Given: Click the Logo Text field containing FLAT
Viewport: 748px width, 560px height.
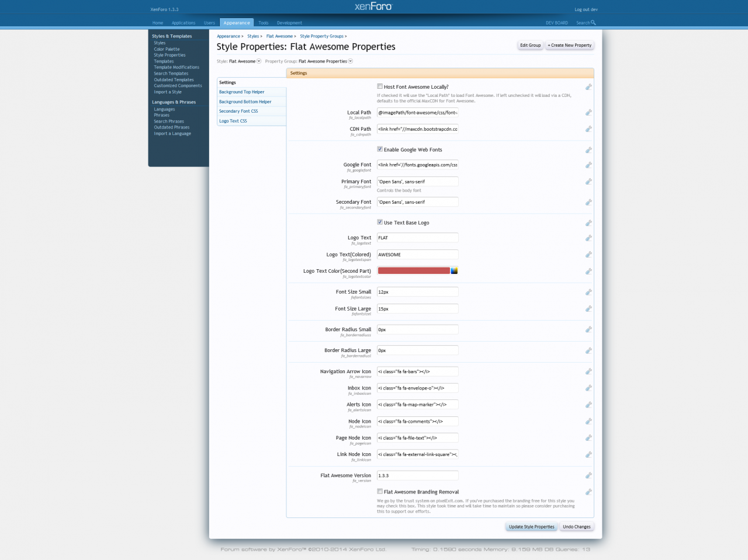Looking at the screenshot, I should (x=418, y=238).
